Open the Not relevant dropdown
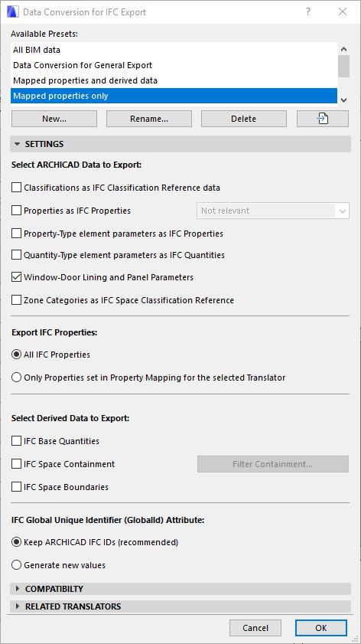 tap(273, 211)
